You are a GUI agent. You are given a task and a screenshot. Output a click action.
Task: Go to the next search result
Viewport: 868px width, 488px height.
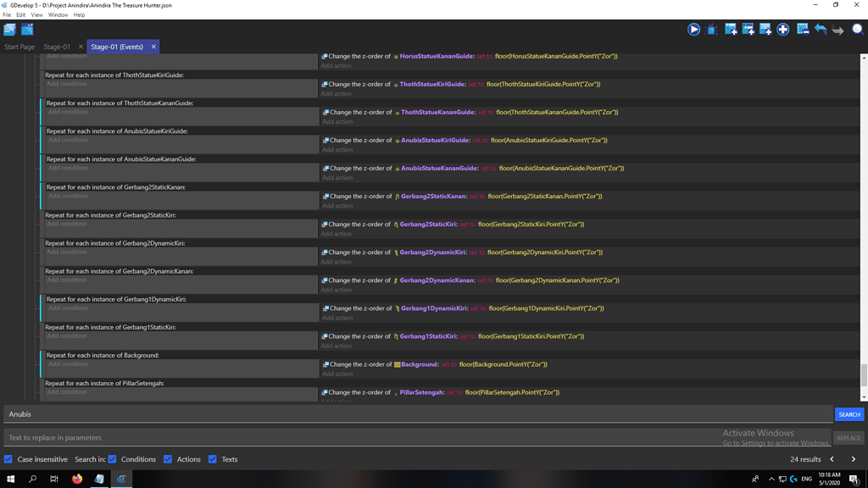[854, 458]
